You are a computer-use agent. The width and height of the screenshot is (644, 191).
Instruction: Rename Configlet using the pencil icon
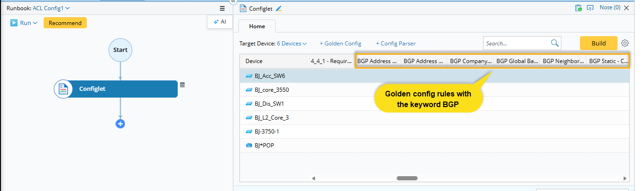tap(279, 8)
